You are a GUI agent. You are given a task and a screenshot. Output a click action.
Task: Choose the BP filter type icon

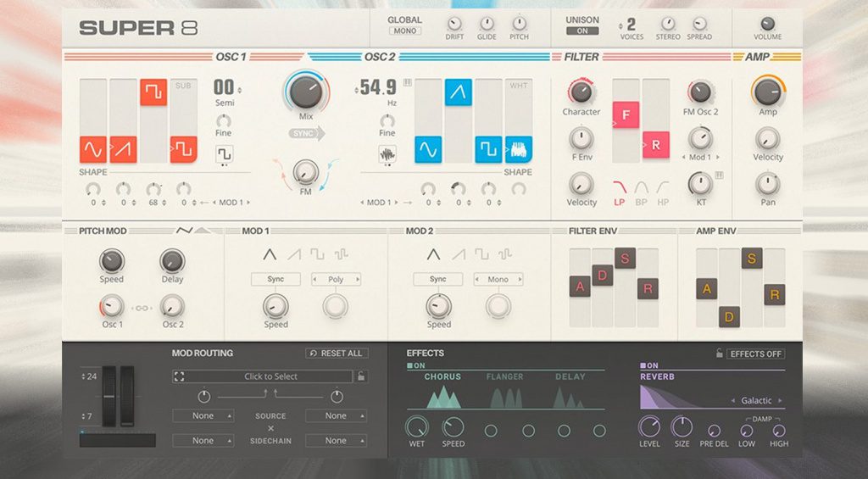[x=641, y=187]
